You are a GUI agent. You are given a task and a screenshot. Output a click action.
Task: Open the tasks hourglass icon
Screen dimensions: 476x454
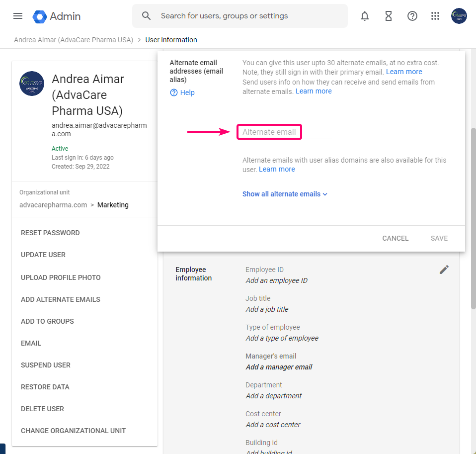[x=388, y=16]
